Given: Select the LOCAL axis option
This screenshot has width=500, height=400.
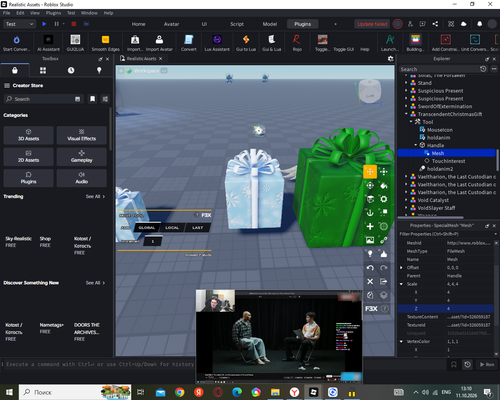Looking at the screenshot, I should tap(172, 228).
